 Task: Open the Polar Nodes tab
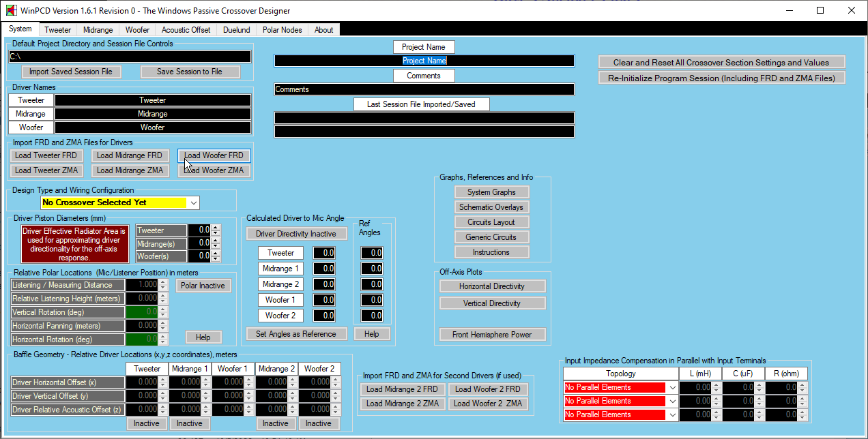[282, 30]
